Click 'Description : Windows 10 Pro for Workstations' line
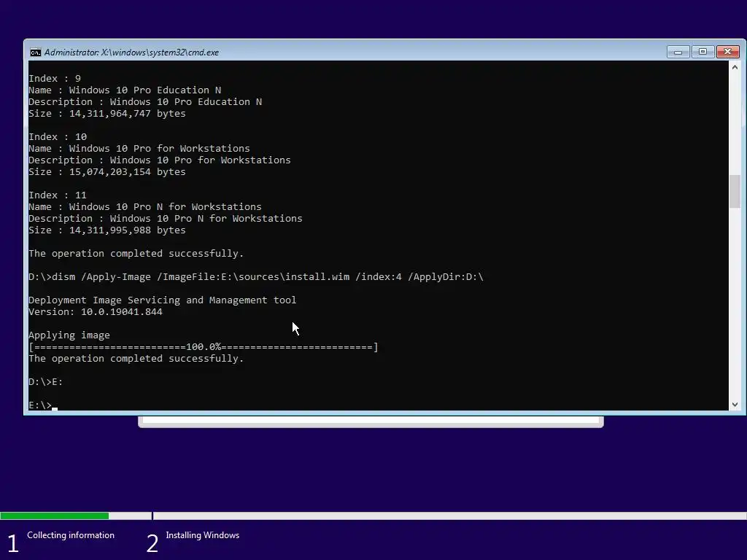Viewport: 747px width, 560px height. point(160,160)
